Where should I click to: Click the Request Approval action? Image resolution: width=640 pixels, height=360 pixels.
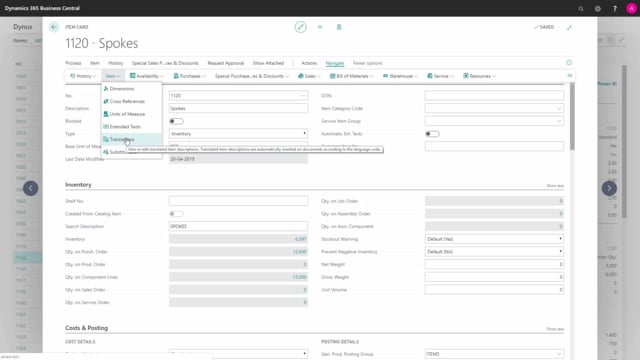point(225,63)
